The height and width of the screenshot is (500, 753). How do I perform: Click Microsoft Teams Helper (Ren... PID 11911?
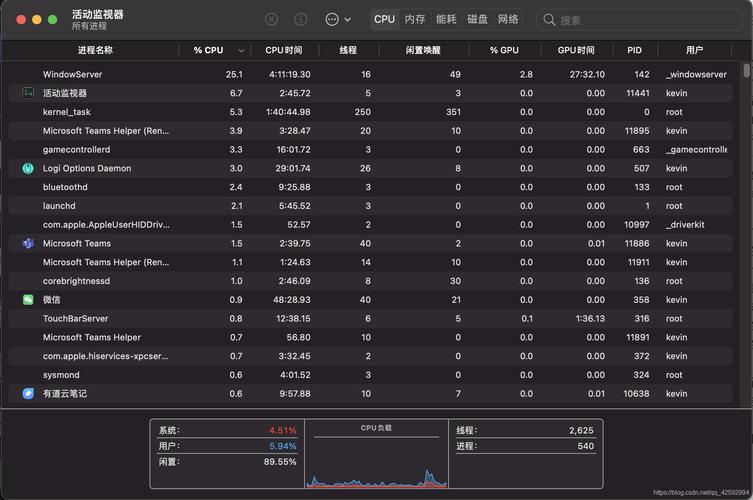pos(106,262)
